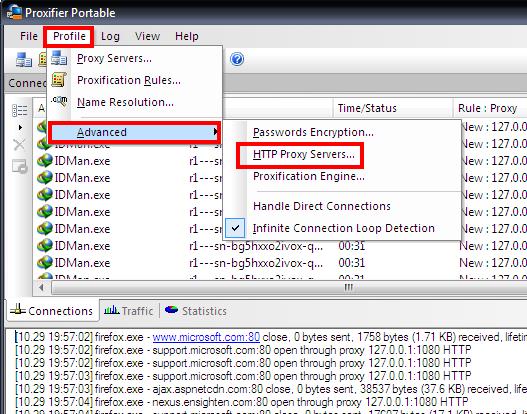Click left arrow of horizontal scrollbar
527x414 pixels.
click(41, 288)
